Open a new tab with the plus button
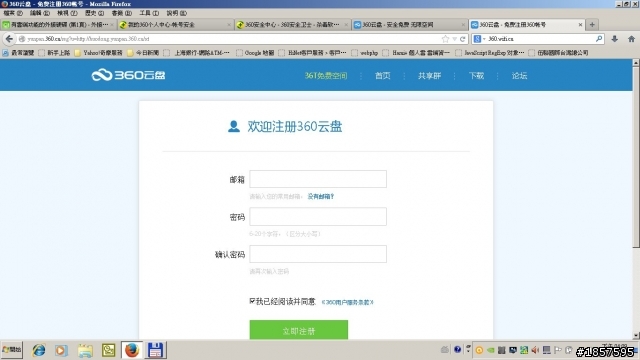640x360 pixels. [592, 24]
